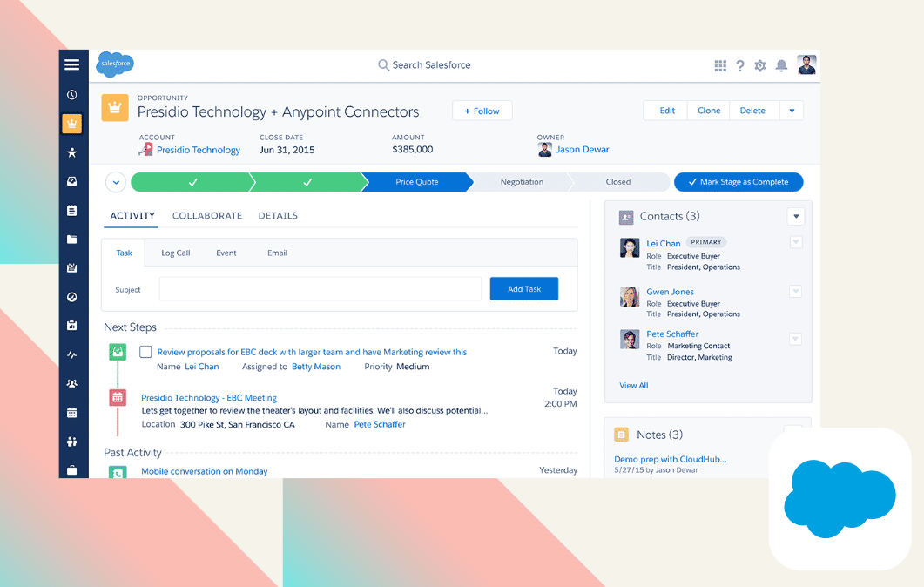Open the Contacts panel dropdown arrow
The image size is (924, 587).
[x=795, y=216]
